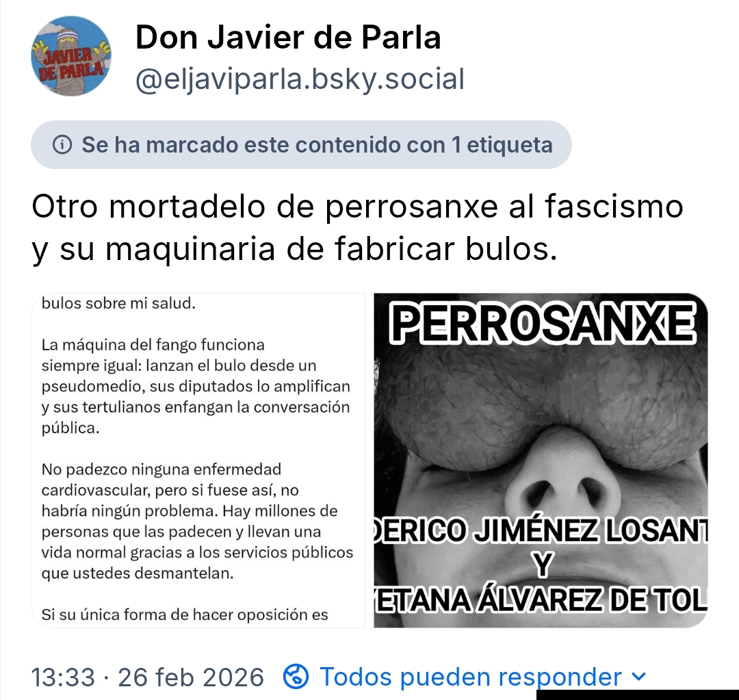Screen dimensions: 739x700
Task: Click the info icon in the content label
Action: pos(62,144)
